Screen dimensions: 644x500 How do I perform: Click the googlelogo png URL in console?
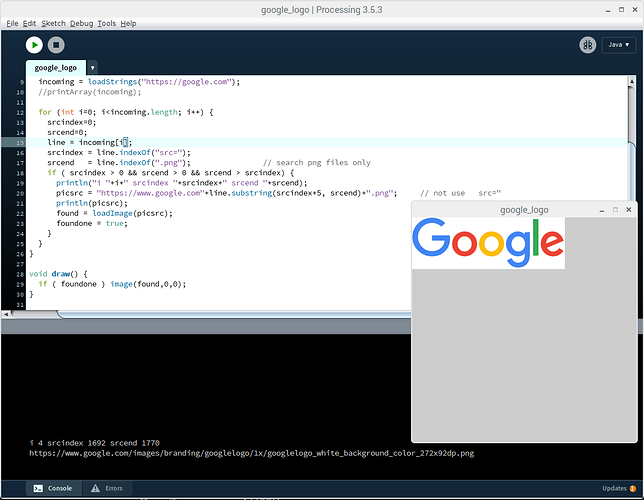[251, 453]
